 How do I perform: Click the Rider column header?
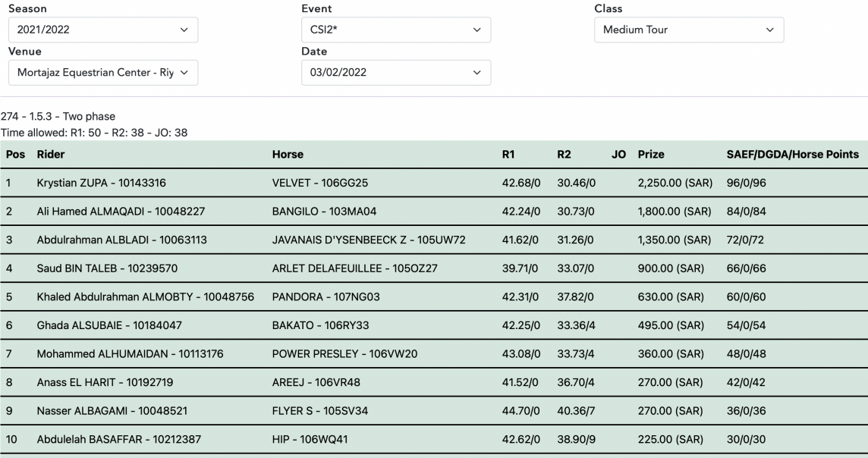(x=51, y=155)
